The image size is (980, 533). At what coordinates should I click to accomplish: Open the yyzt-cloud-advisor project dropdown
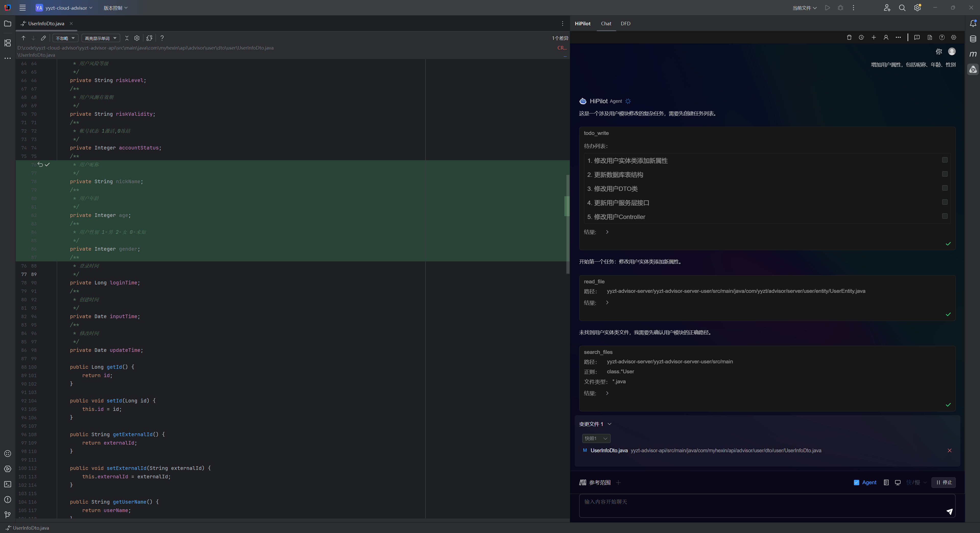[64, 8]
